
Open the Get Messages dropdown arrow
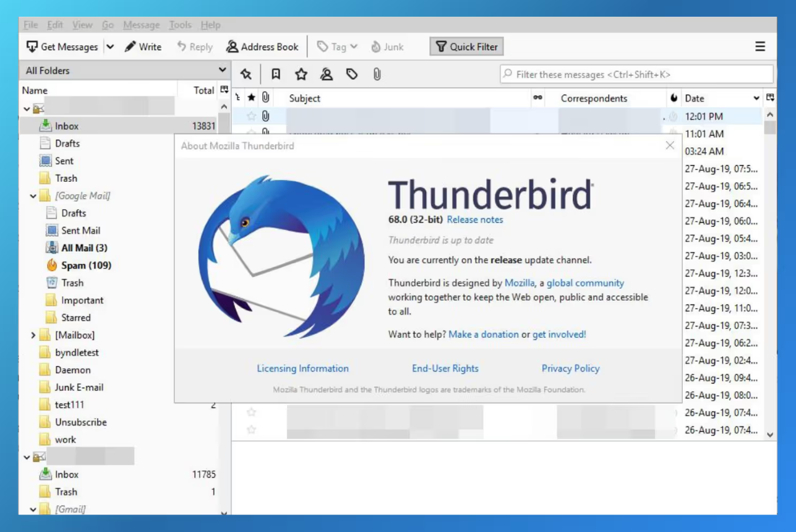109,46
